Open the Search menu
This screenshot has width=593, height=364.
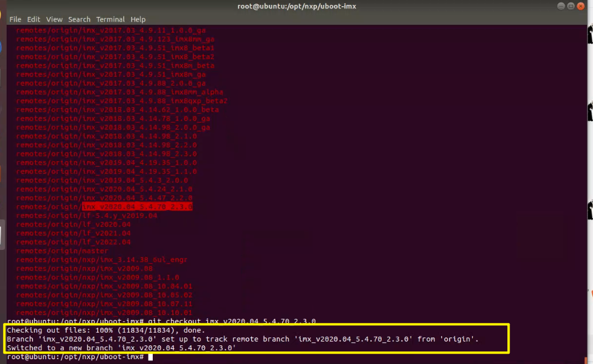point(79,19)
